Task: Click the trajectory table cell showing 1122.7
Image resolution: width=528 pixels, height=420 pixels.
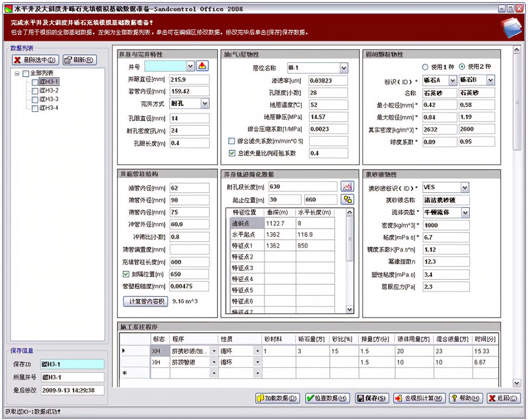Action: point(280,223)
